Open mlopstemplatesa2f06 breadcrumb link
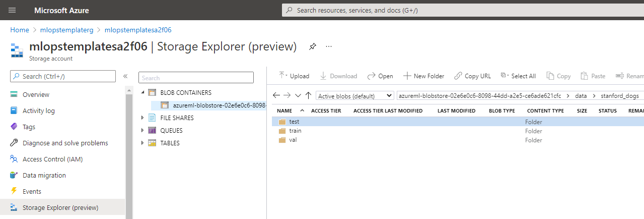This screenshot has width=644, height=219. click(x=138, y=30)
